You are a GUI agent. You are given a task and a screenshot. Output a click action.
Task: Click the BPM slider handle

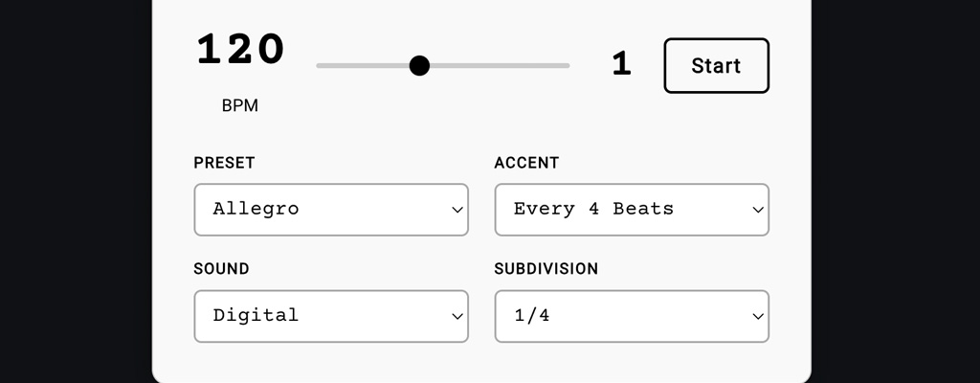(419, 65)
